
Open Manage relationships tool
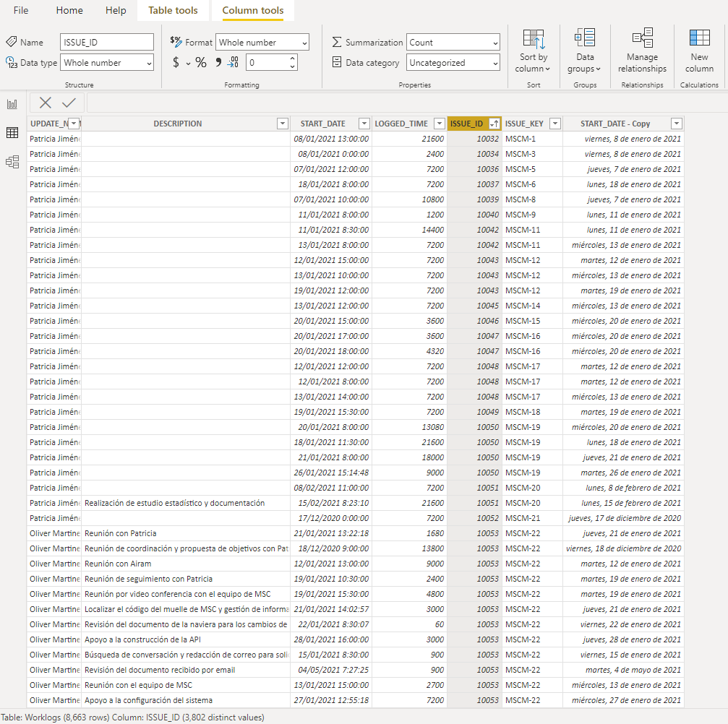642,51
